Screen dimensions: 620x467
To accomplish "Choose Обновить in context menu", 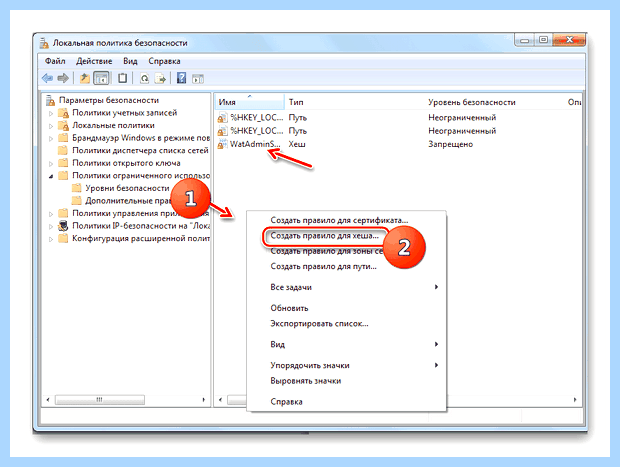I will [x=346, y=308].
